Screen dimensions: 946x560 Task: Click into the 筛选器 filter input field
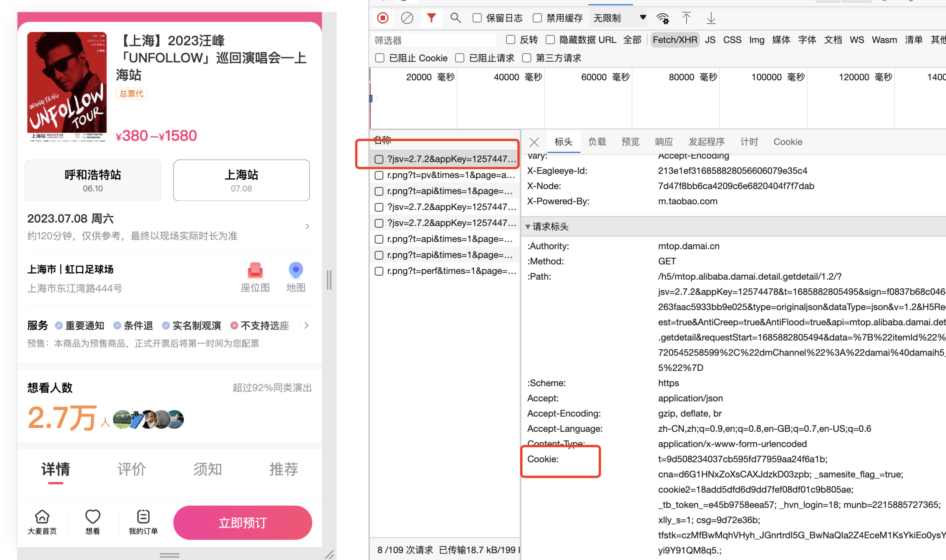(434, 40)
